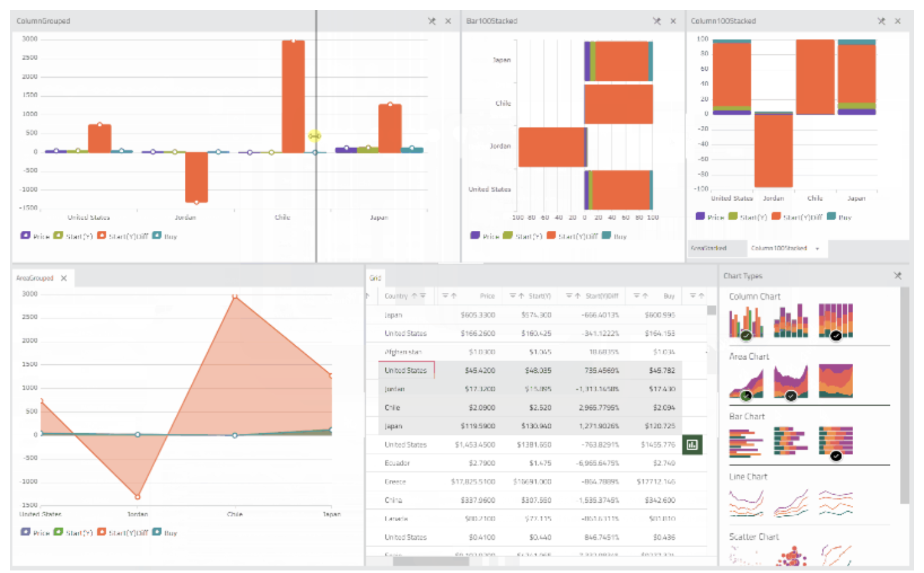Unpin the Chart Types panel
The height and width of the screenshot is (573, 924).
897,276
